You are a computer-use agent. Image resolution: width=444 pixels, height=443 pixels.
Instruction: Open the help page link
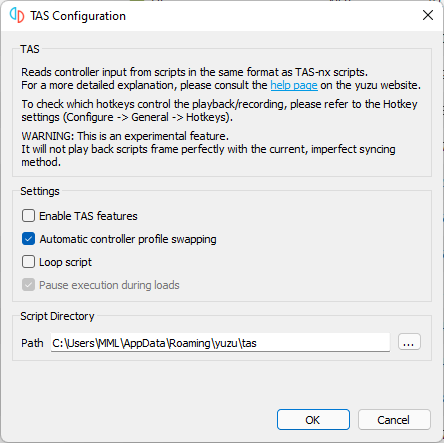(x=294, y=85)
